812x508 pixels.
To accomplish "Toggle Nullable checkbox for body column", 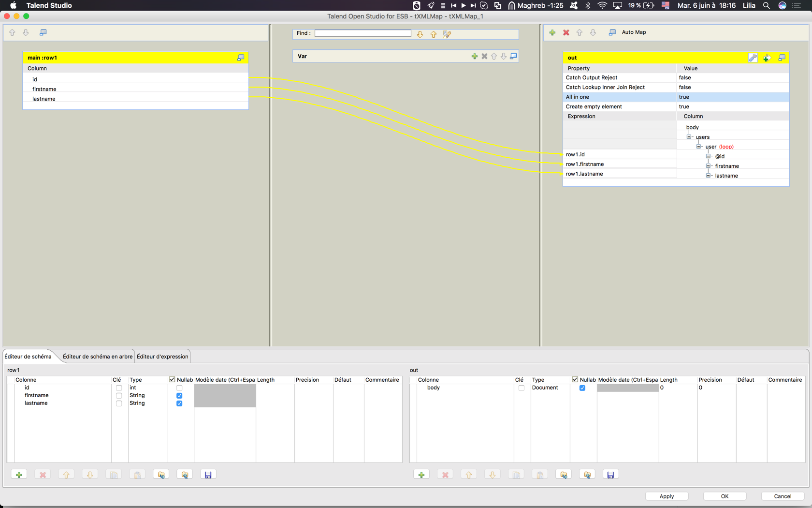I will coord(582,388).
